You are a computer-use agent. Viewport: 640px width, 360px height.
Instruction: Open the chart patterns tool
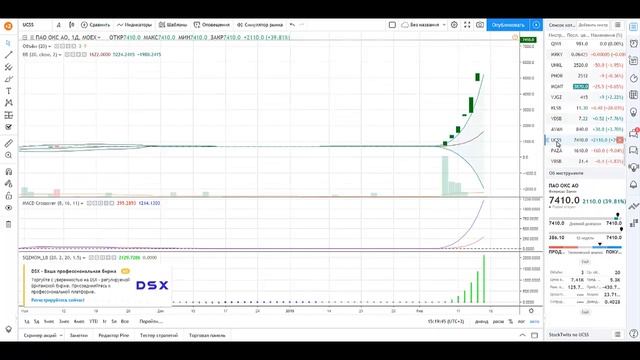click(8, 103)
